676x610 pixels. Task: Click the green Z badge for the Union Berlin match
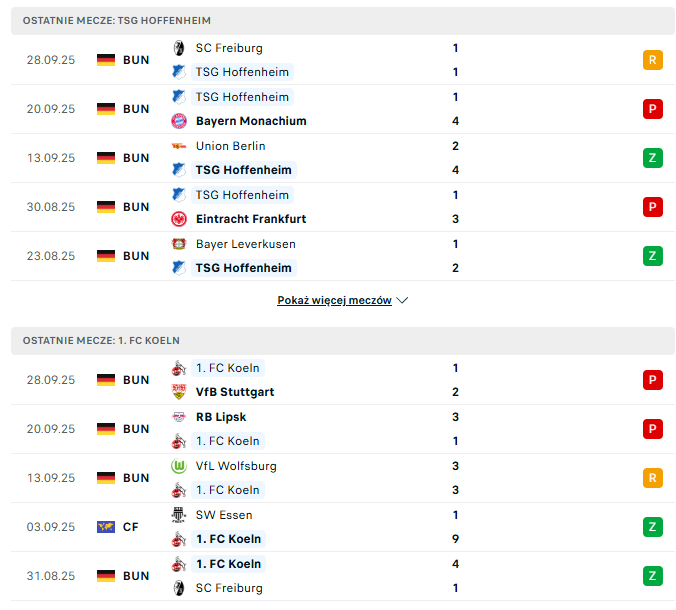click(x=653, y=158)
